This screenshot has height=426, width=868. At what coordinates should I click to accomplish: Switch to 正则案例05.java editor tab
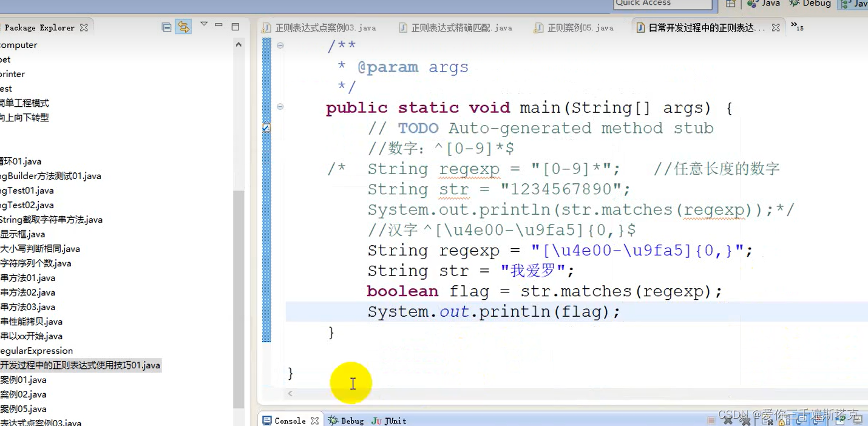click(574, 28)
